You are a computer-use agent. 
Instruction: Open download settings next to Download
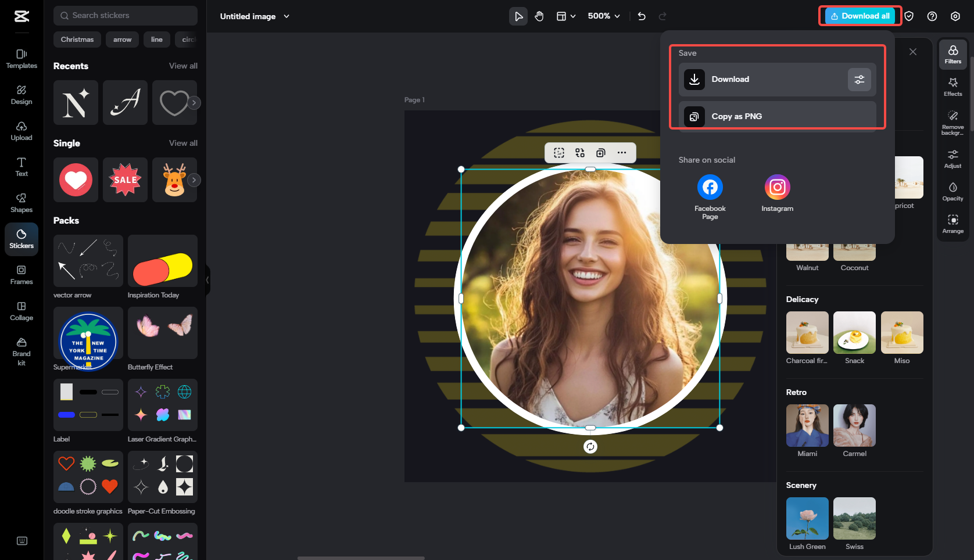[859, 80]
